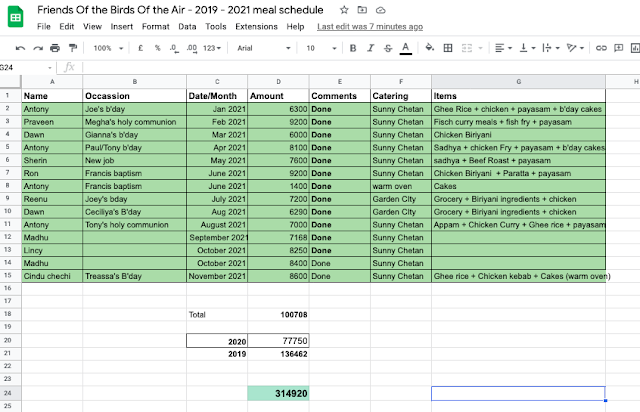Redo the last undone action

pyautogui.click(x=38, y=48)
